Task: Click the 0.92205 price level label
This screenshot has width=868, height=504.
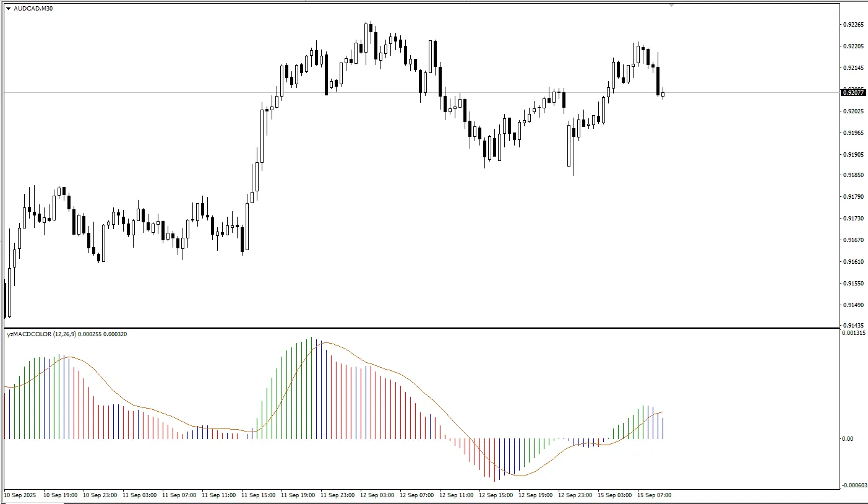Action: tap(853, 46)
